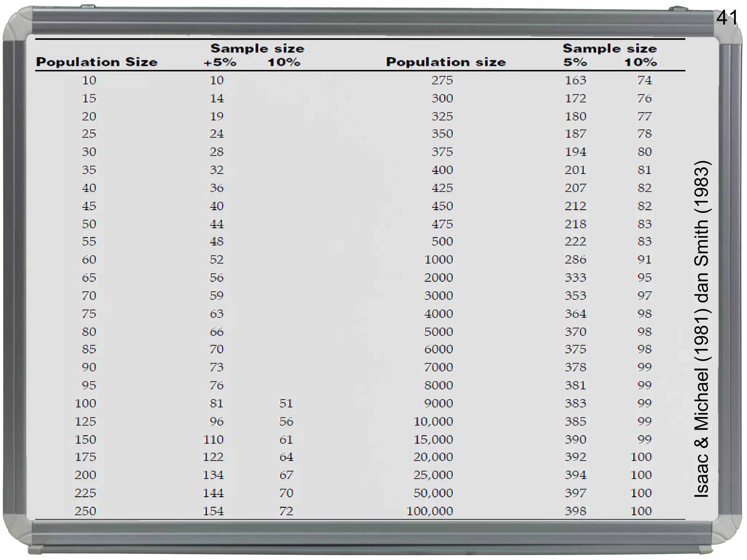This screenshot has height=560, width=747.
Task: Click the population value 10,000
Action: coord(433,421)
